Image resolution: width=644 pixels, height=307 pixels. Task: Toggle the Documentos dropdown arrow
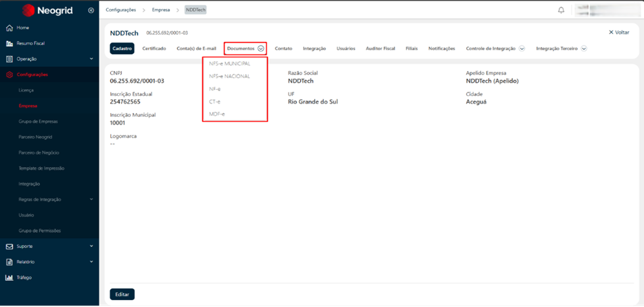(x=261, y=48)
